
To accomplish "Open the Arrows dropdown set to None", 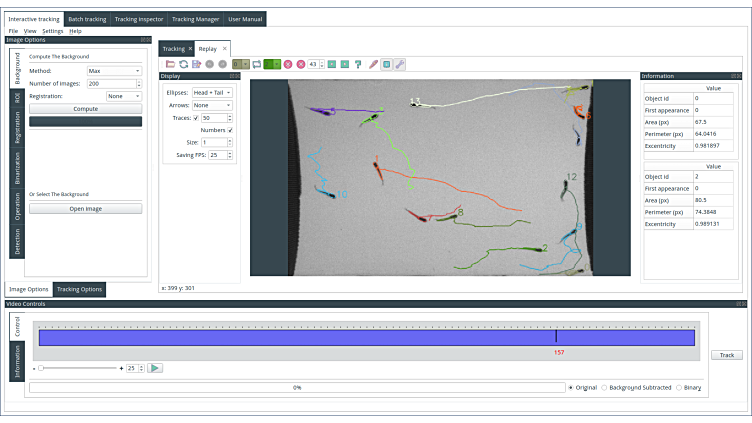I will tap(212, 105).
